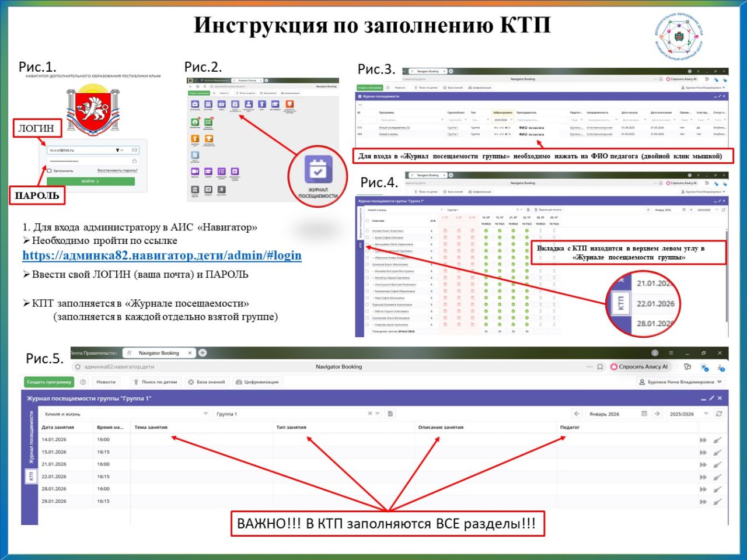Click Поиск по детям in Рис.5 toolbar
This screenshot has width=747, height=560.
click(x=155, y=382)
